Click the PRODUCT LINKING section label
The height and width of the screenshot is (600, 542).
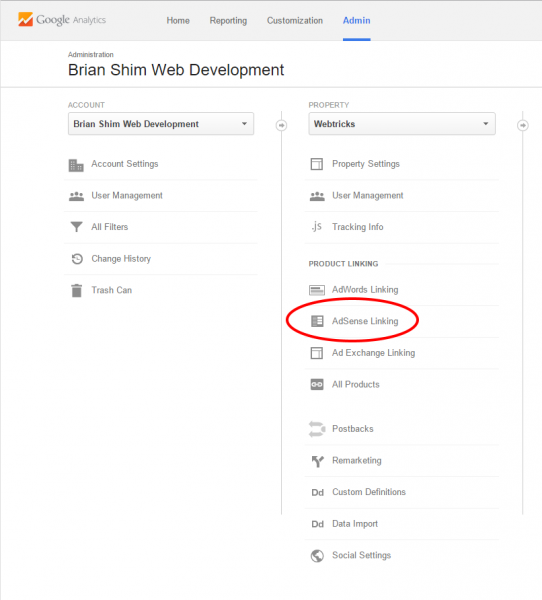point(343,264)
